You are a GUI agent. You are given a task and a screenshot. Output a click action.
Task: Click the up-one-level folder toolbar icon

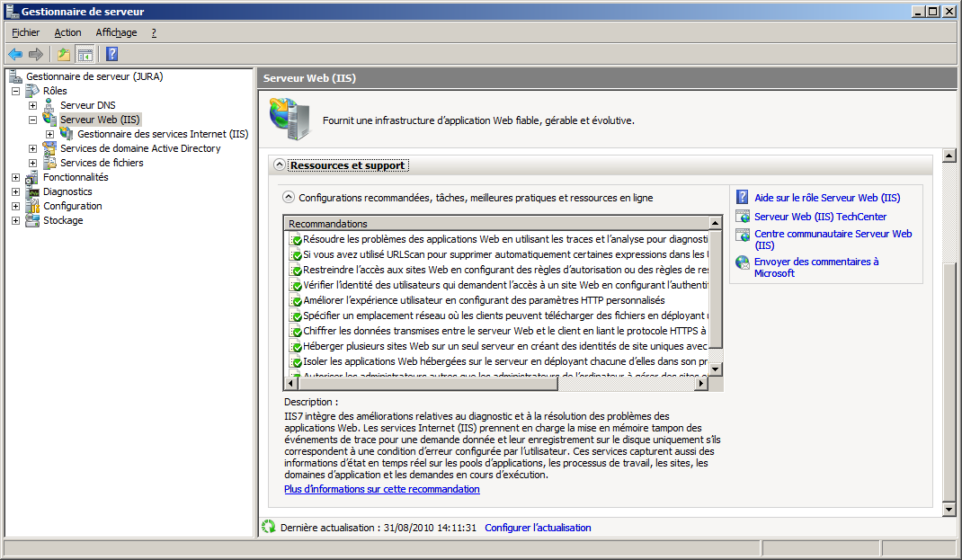coord(64,54)
